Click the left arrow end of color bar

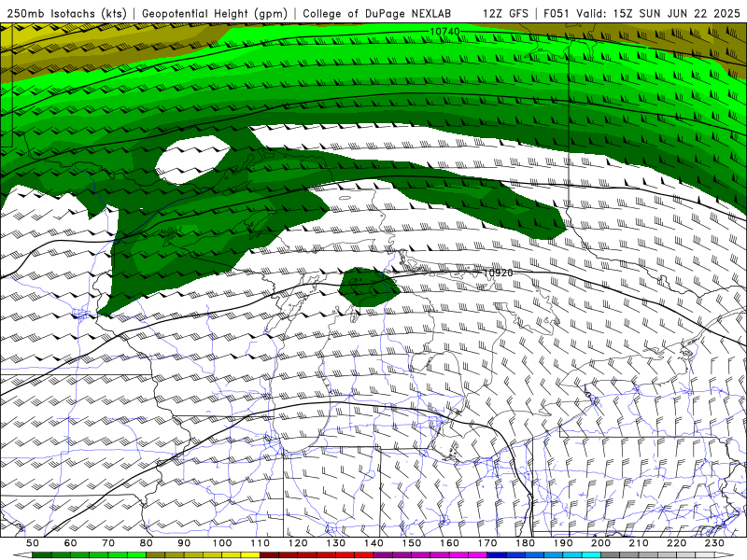click(x=22, y=555)
